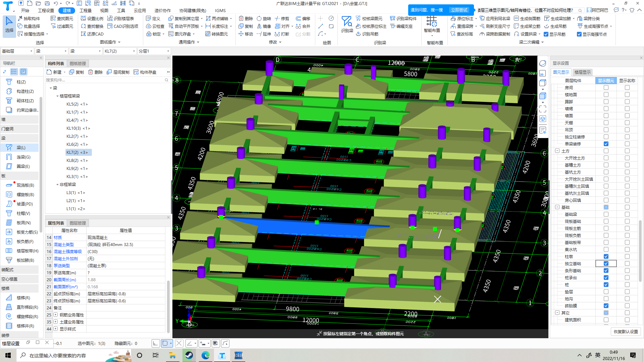
Task: Switch to the 图纸管理 tab
Action: [x=78, y=63]
